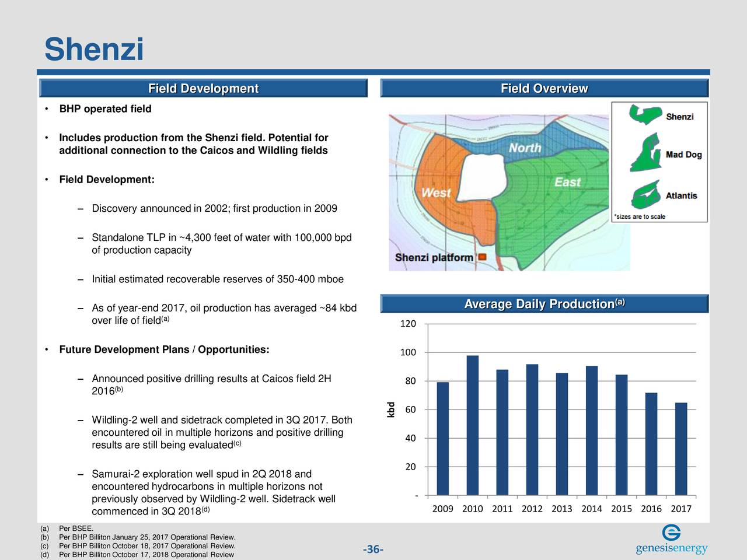Click page number -36-
The height and width of the screenshot is (560, 747).
pyautogui.click(x=373, y=549)
